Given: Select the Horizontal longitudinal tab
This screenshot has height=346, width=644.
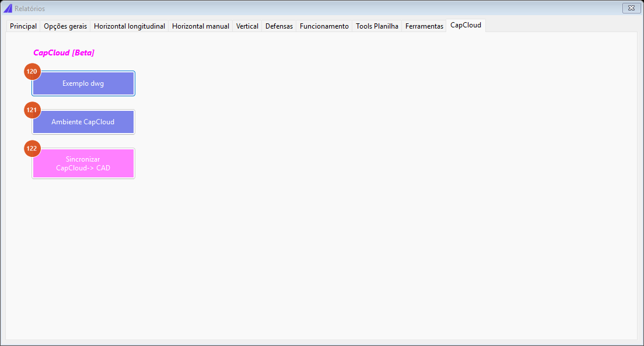Looking at the screenshot, I should (x=129, y=26).
